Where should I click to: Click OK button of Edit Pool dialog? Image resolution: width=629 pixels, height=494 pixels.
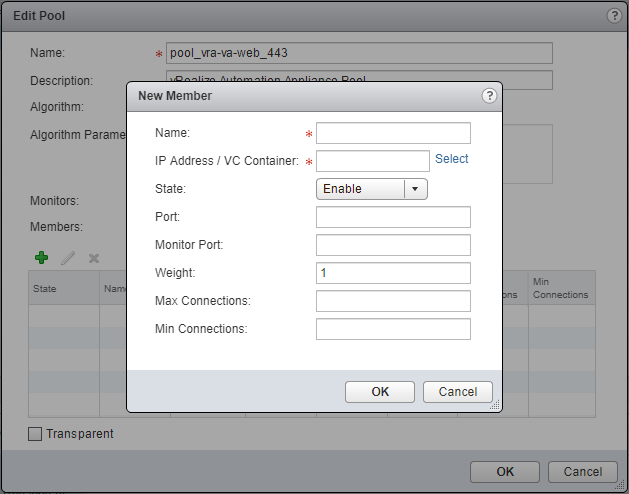505,472
